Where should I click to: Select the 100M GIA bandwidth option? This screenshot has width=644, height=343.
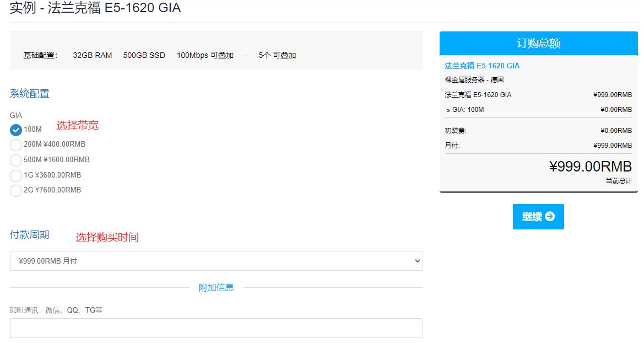(15, 130)
